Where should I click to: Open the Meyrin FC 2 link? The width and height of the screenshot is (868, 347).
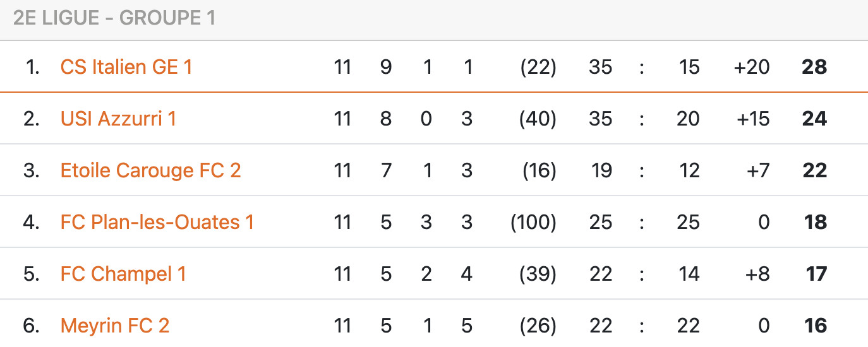[x=115, y=326]
